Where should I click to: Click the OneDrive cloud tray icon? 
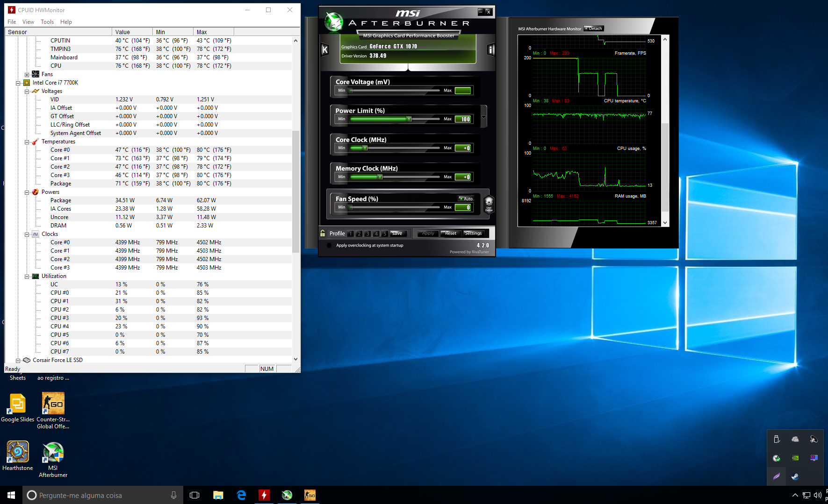[x=795, y=439]
